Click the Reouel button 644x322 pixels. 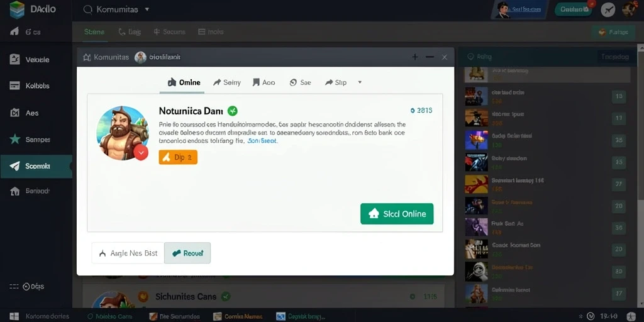[187, 253]
